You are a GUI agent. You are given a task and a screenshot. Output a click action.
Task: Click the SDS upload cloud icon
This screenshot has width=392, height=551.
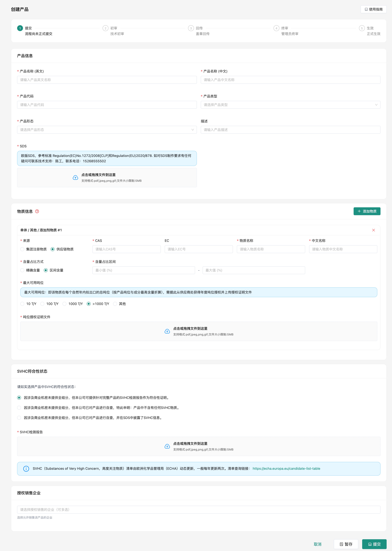pos(75,178)
